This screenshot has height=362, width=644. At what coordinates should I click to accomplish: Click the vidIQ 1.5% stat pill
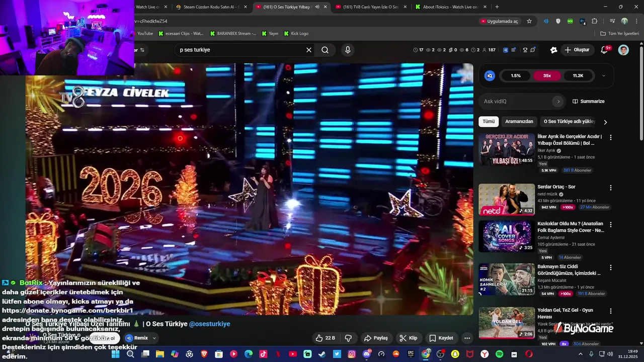pyautogui.click(x=516, y=75)
